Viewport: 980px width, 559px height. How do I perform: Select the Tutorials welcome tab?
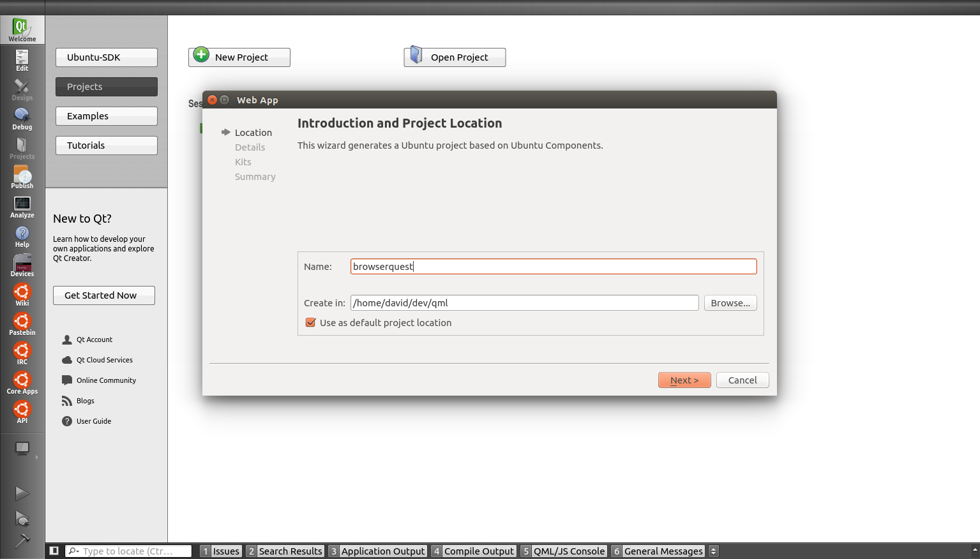[x=107, y=145]
